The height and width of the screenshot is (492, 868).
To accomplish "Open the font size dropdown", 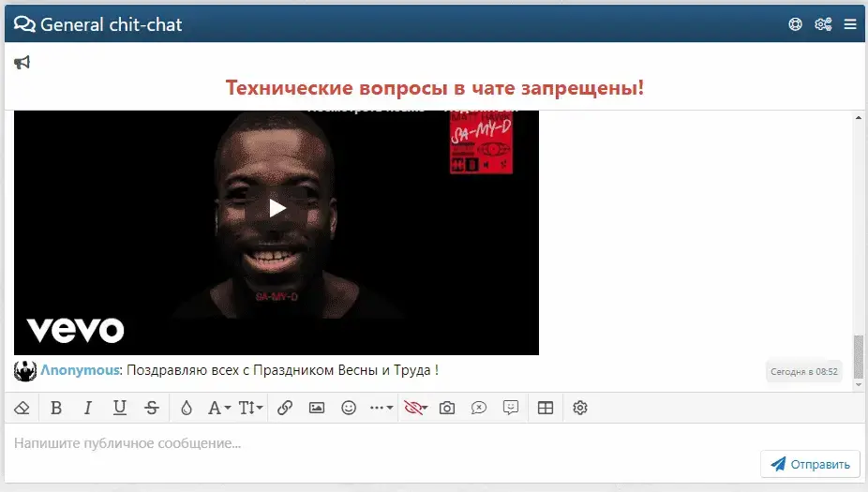I will tap(250, 409).
